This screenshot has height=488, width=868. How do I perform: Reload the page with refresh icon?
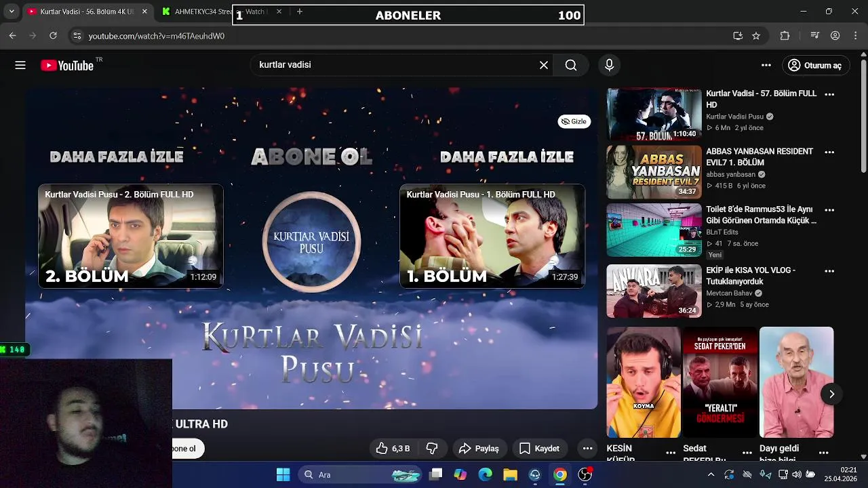tap(54, 36)
